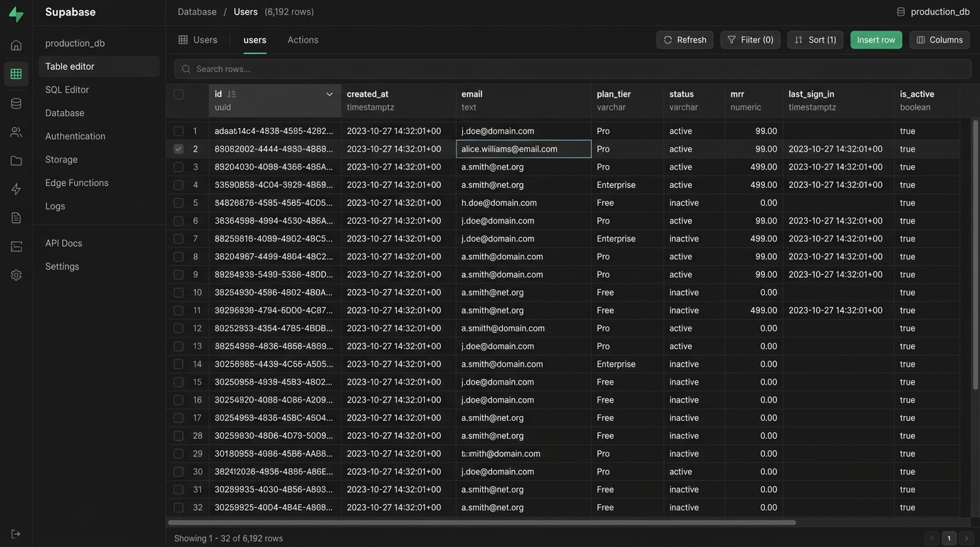Check the checkbox for row 1

179,131
